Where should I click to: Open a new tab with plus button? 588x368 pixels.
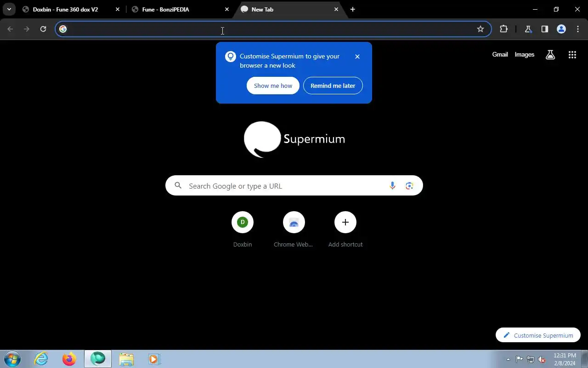tap(353, 9)
